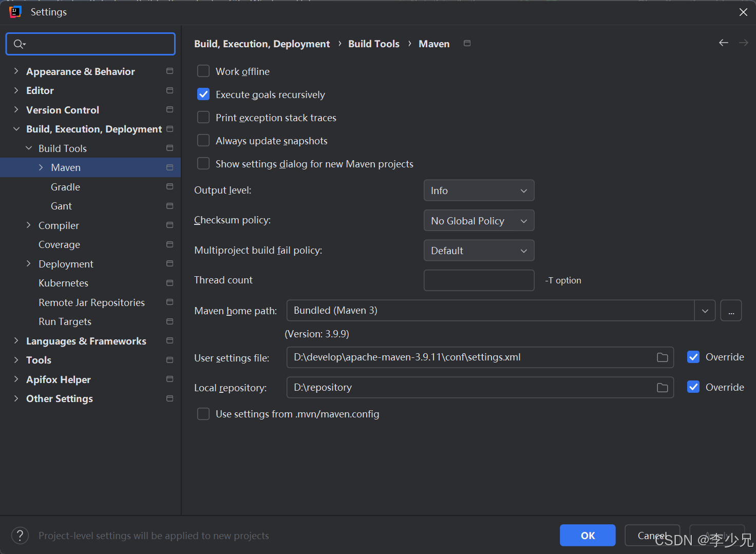The height and width of the screenshot is (554, 756).
Task: Select Gant in settings tree
Action: [61, 206]
